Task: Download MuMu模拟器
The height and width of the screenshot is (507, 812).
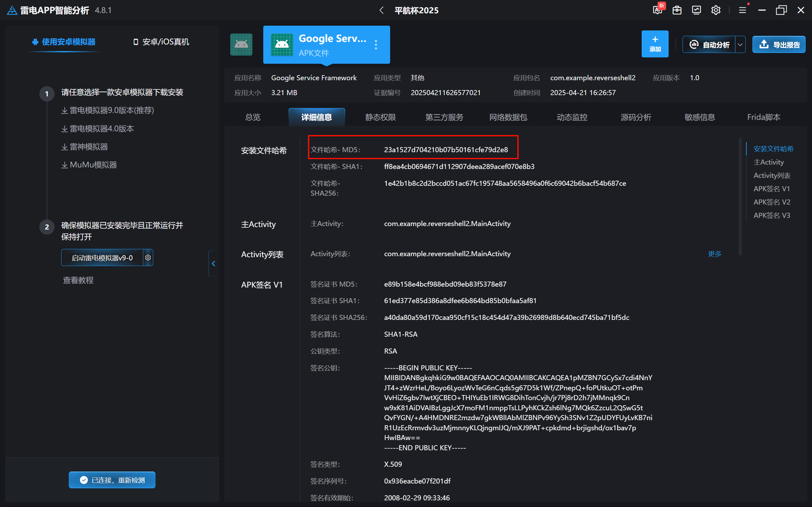Action: click(89, 165)
